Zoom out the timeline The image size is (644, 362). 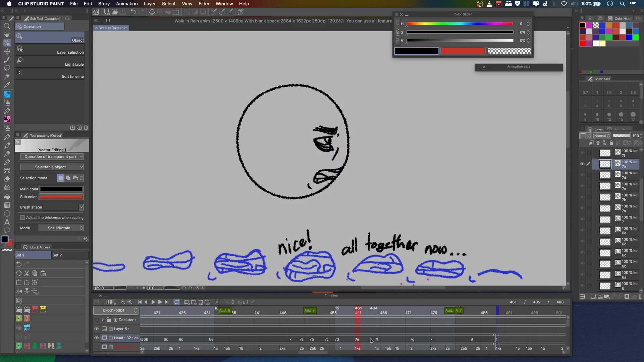tap(123, 302)
